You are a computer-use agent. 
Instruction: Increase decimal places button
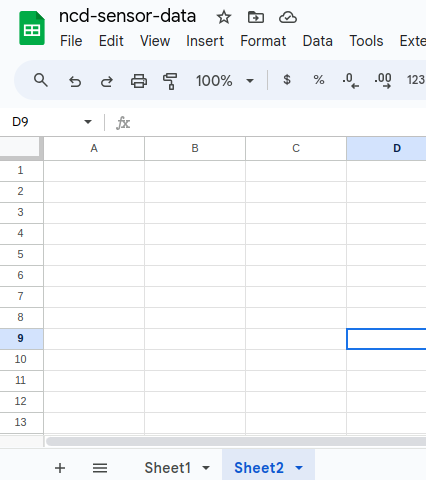pos(383,81)
